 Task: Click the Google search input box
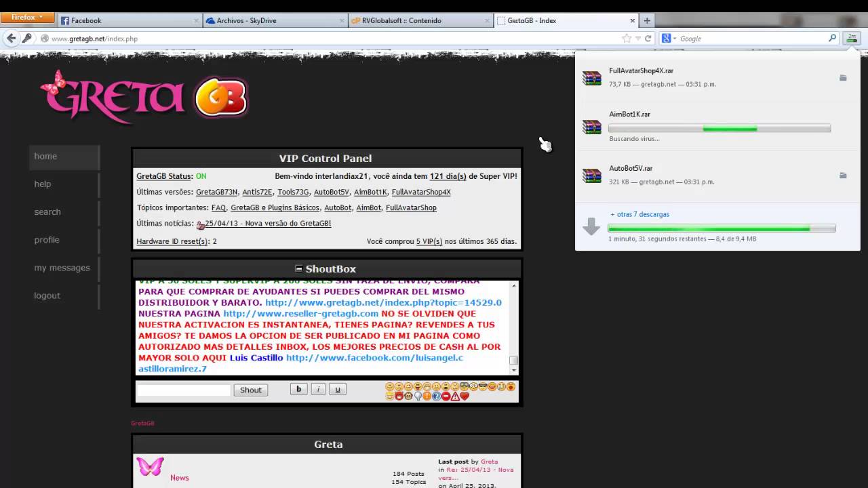pos(753,39)
